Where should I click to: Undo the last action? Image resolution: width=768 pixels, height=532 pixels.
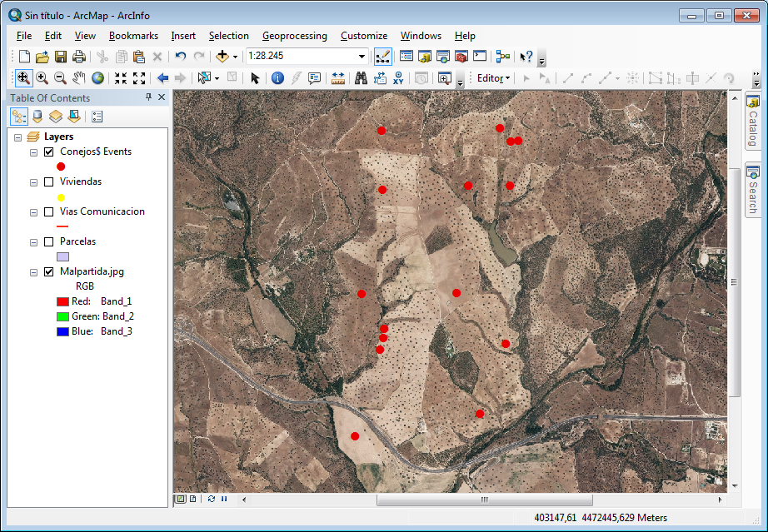(x=180, y=57)
